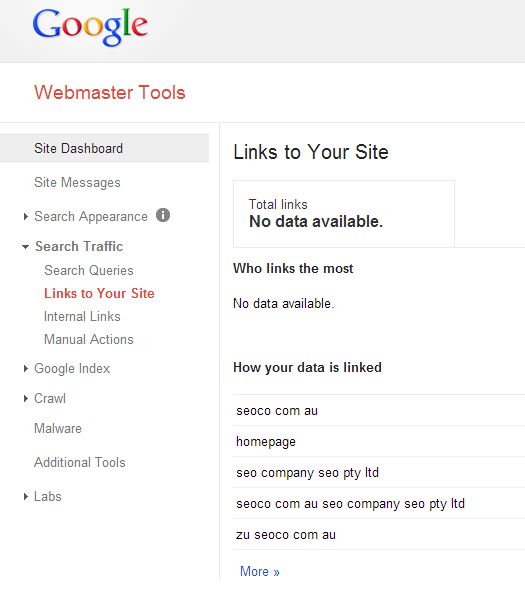The image size is (525, 601).
Task: Click the Google logo
Action: point(90,27)
